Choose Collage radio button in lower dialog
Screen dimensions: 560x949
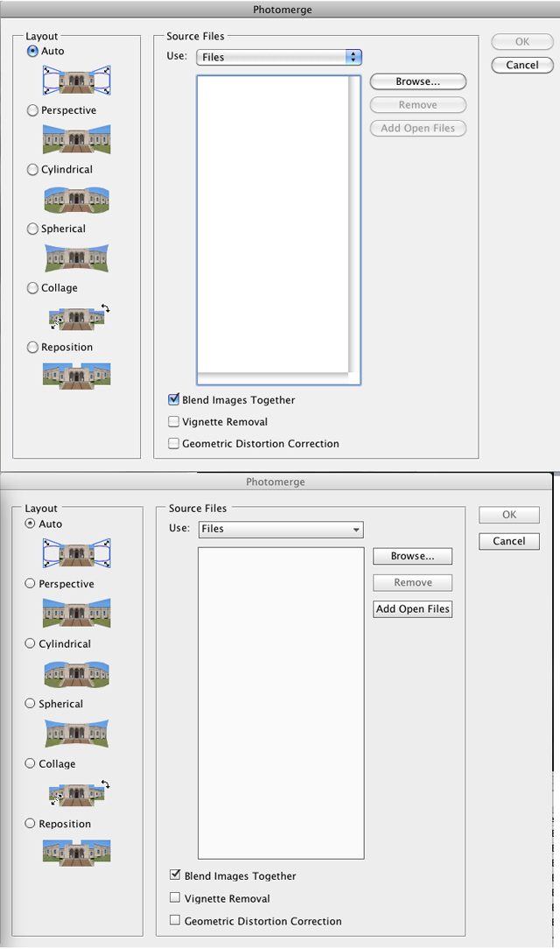click(30, 763)
